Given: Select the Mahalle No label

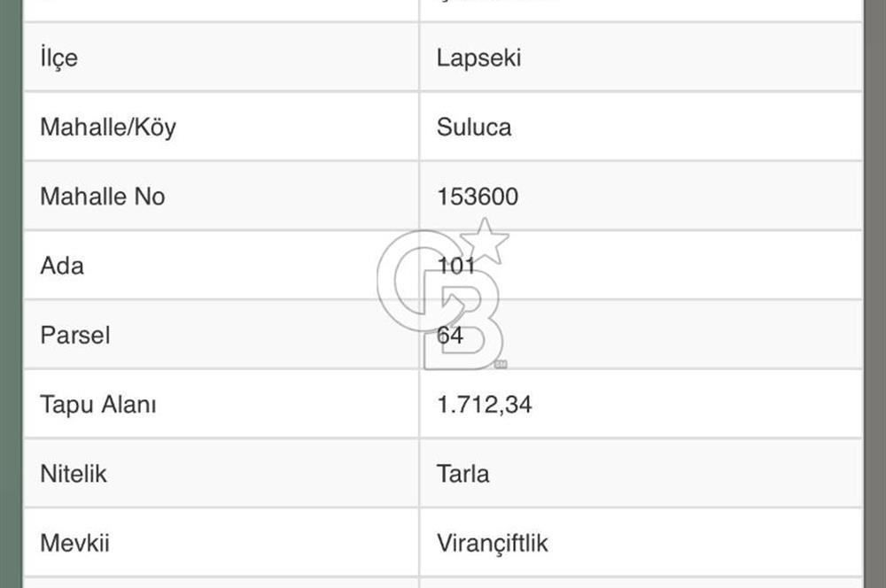Looking at the screenshot, I should point(102,196).
